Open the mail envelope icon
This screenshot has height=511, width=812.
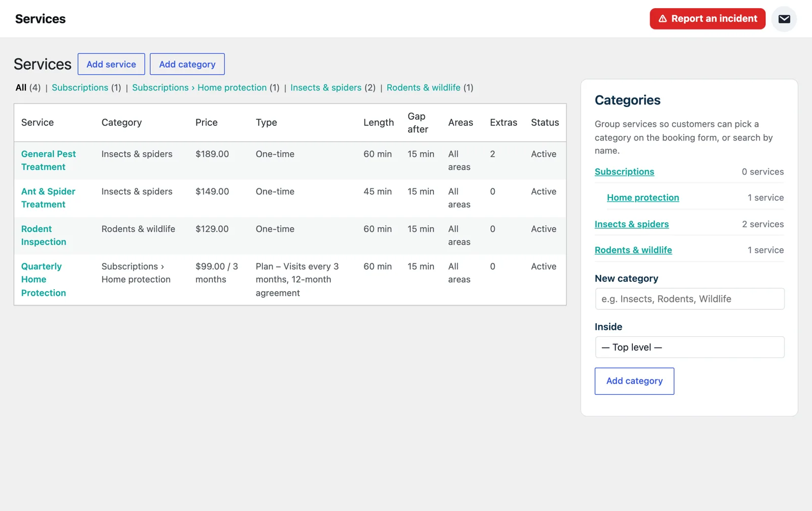784,19
